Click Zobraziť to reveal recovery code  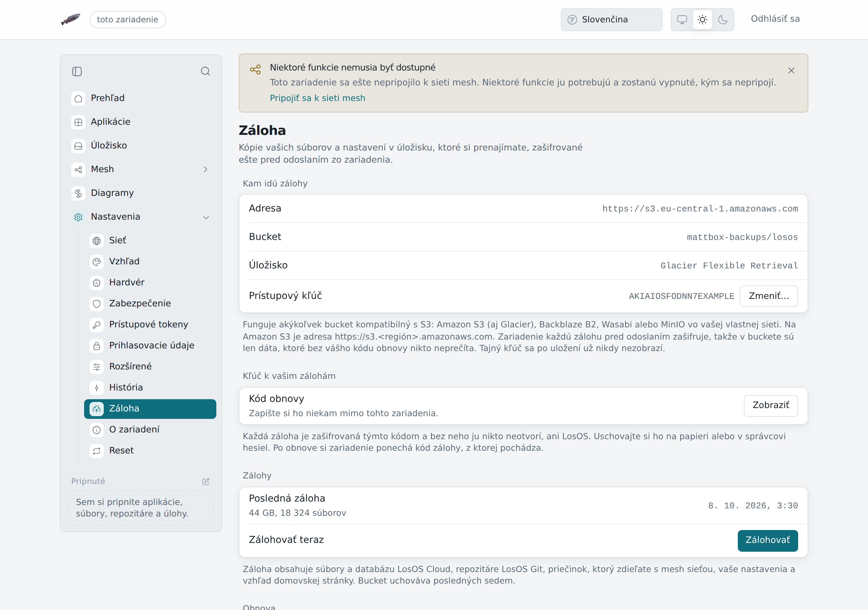(771, 406)
